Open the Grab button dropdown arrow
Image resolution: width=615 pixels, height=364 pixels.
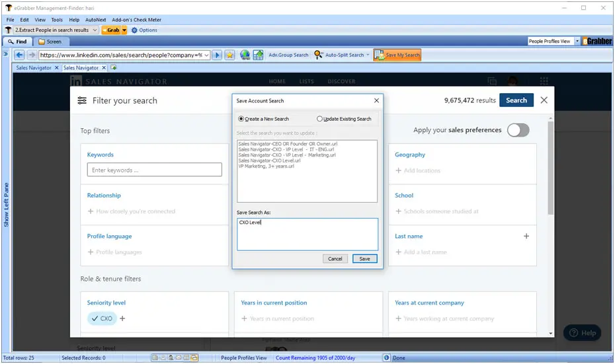tap(124, 30)
